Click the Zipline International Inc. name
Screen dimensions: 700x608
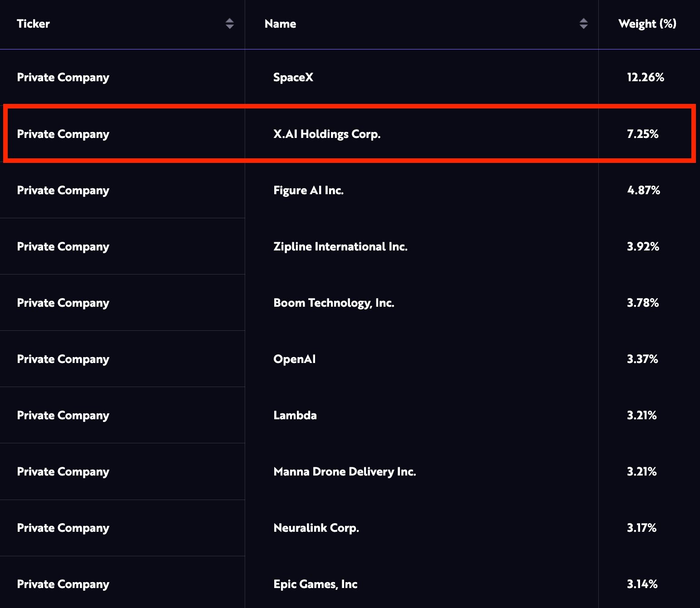pos(340,246)
